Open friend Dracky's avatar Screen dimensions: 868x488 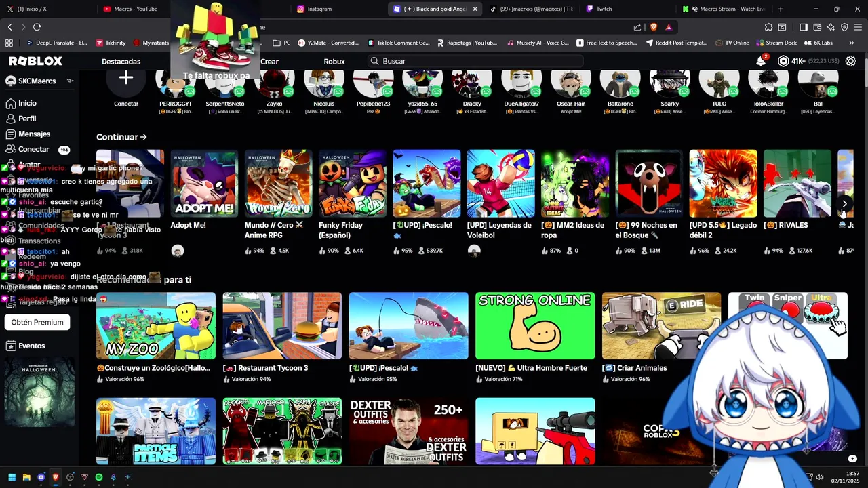click(472, 83)
